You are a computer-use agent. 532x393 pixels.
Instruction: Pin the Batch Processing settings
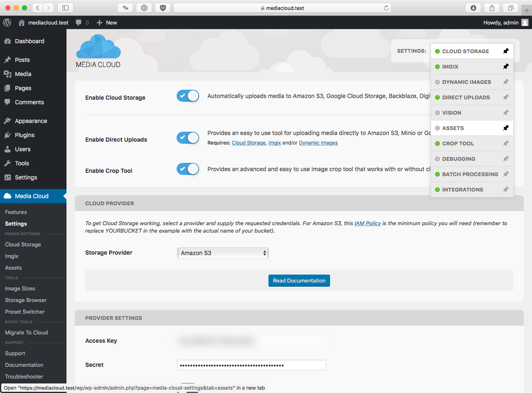point(505,174)
